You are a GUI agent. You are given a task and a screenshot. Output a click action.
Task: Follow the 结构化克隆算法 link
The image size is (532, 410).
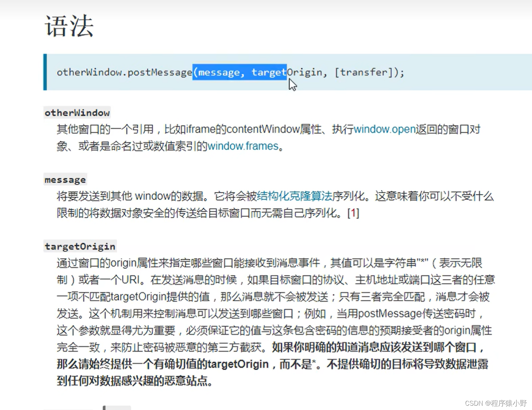pyautogui.click(x=294, y=196)
